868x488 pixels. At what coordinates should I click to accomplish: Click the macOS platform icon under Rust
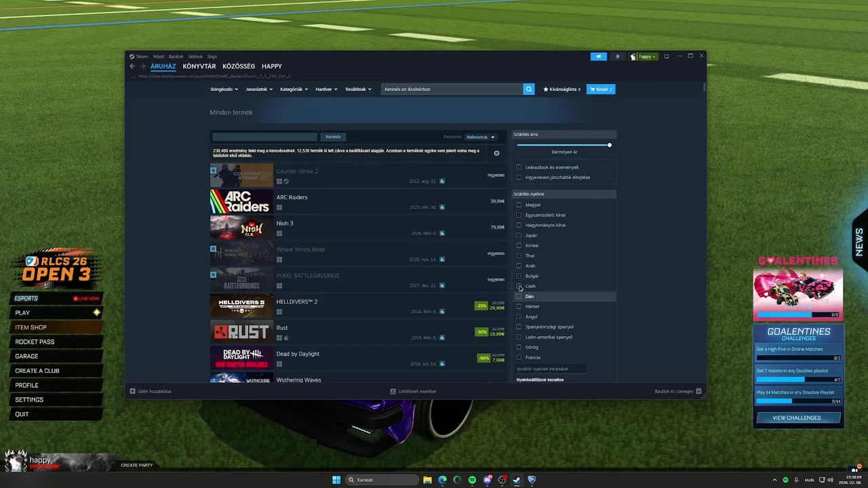pos(286,338)
